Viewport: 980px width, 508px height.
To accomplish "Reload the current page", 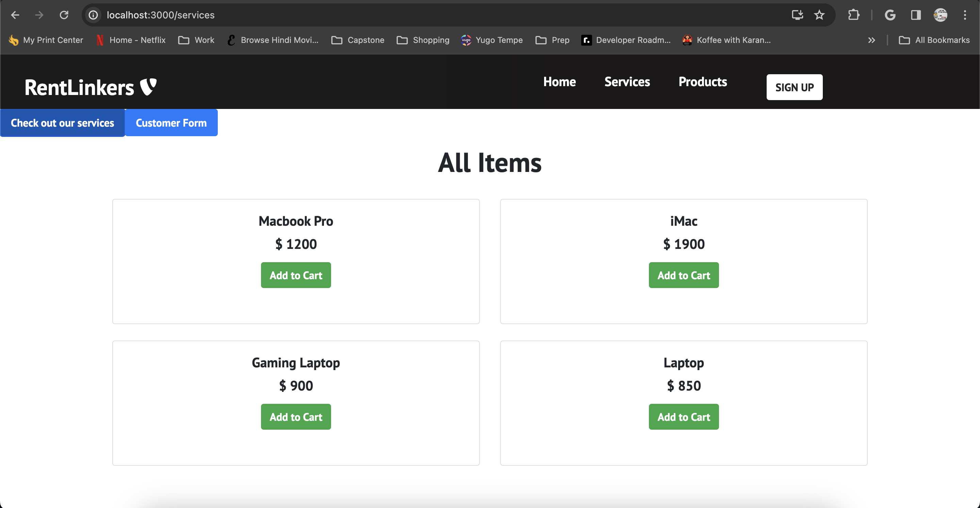I will coord(64,15).
